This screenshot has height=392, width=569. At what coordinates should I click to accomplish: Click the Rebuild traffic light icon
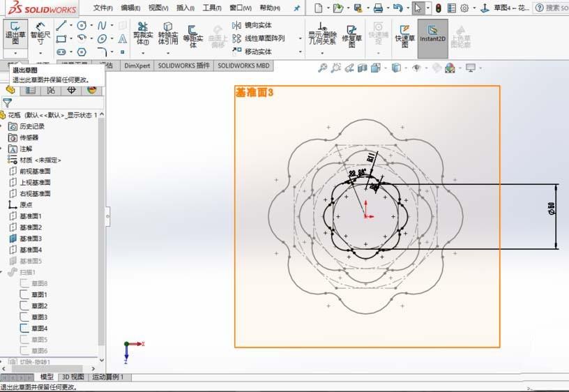click(439, 8)
